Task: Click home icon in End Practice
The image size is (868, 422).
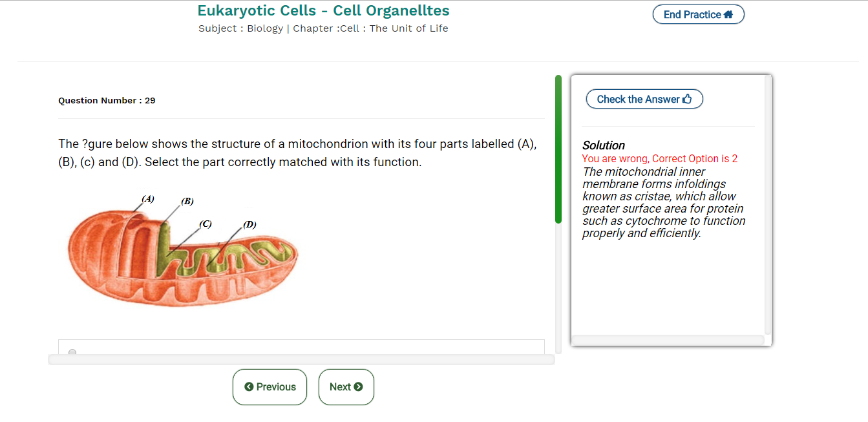Action: [728, 14]
